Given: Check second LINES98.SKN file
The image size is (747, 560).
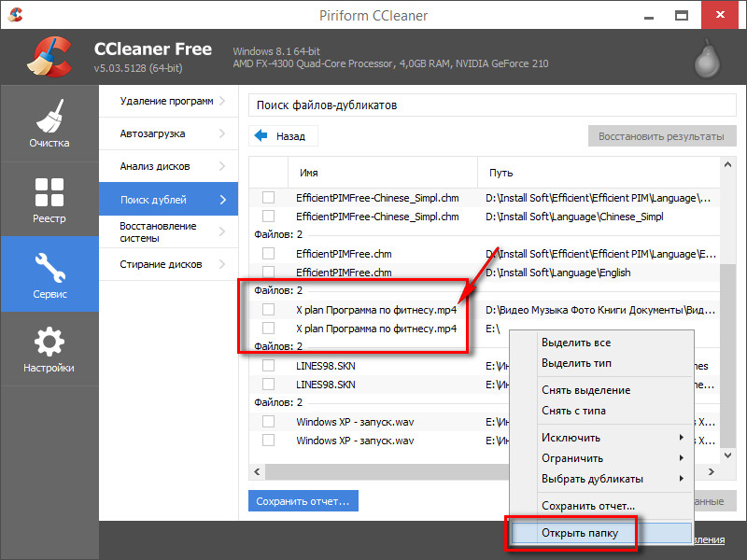Looking at the screenshot, I should 268,384.
